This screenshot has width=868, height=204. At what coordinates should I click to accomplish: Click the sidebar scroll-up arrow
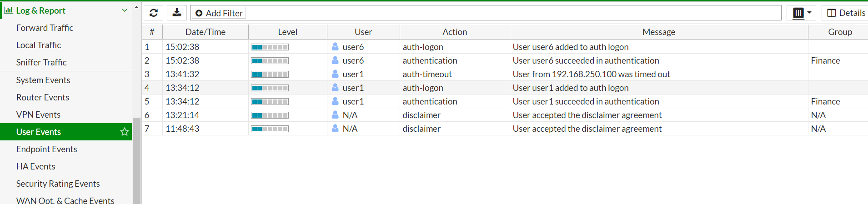[136, 7]
